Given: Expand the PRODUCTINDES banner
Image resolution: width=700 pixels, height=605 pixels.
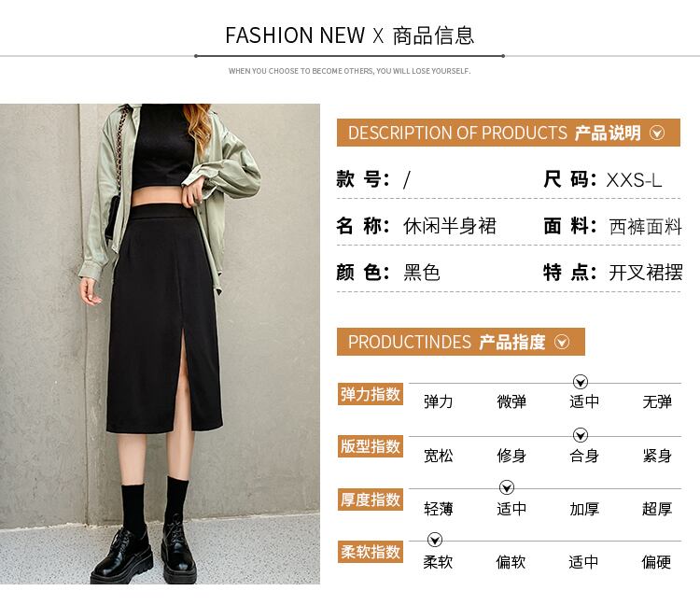Looking at the screenshot, I should pos(461,342).
